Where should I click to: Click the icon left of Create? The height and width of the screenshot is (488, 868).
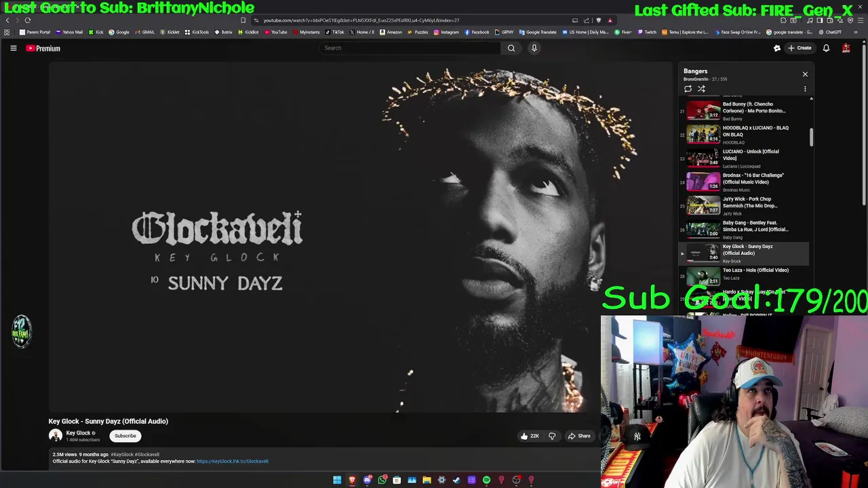point(777,48)
